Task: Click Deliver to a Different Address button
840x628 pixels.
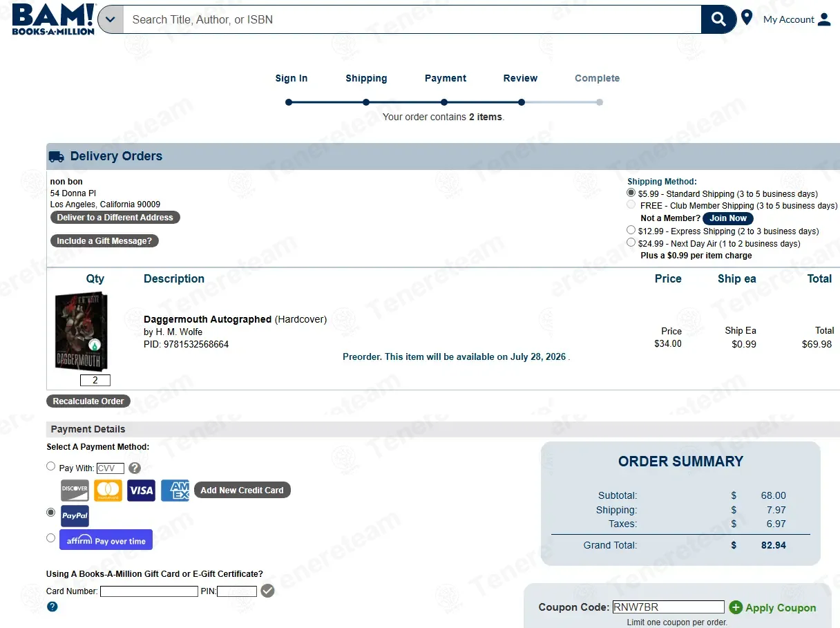Action: 115,217
